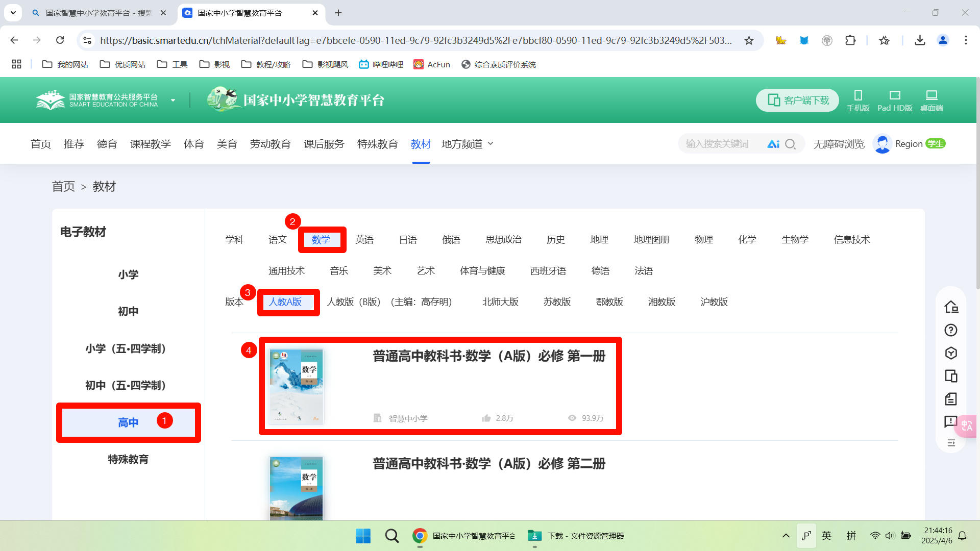Expand the platform switcher arrow beside Smart Education logo
This screenshot has height=551, width=980.
[173, 100]
